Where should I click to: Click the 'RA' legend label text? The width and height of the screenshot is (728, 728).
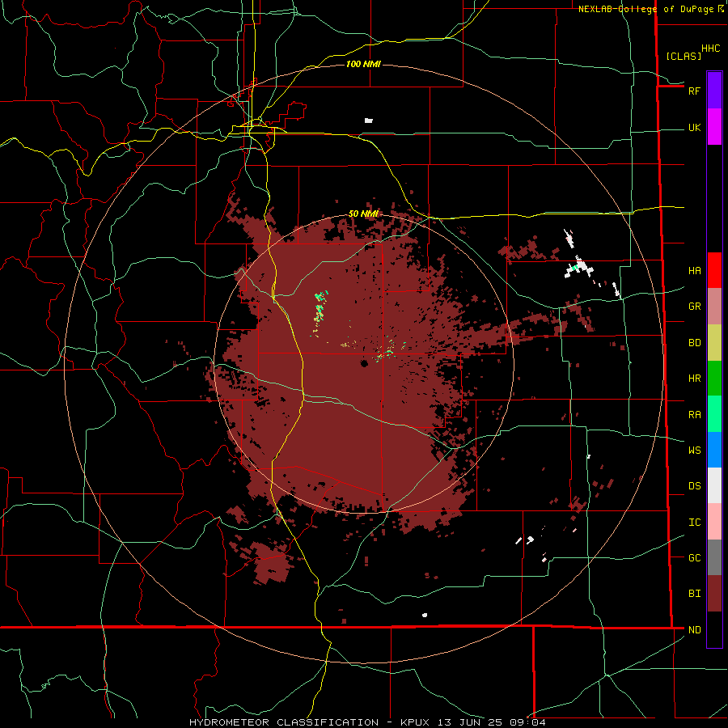click(694, 414)
